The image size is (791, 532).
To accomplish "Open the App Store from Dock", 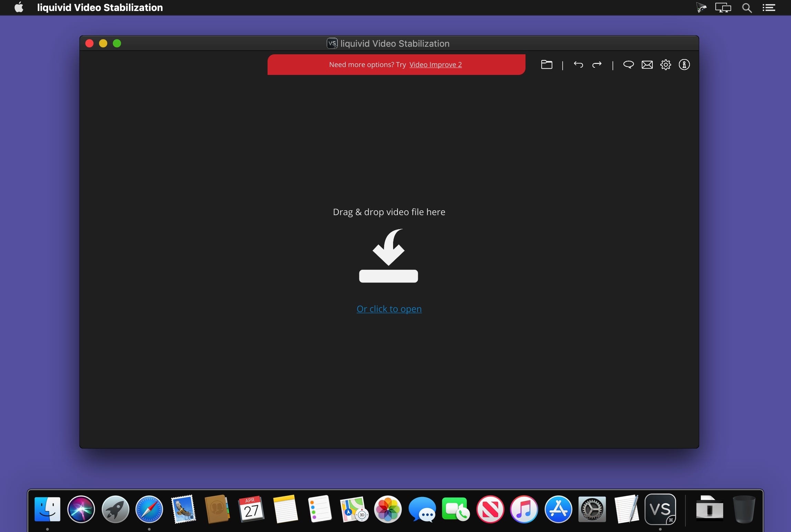I will [558, 509].
